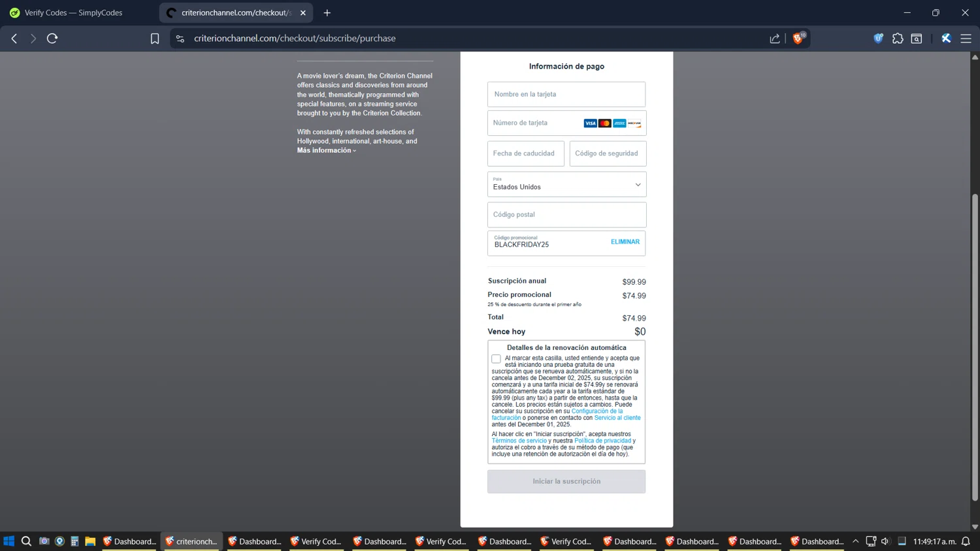Click the Mastercard logo in card field

pyautogui.click(x=605, y=123)
